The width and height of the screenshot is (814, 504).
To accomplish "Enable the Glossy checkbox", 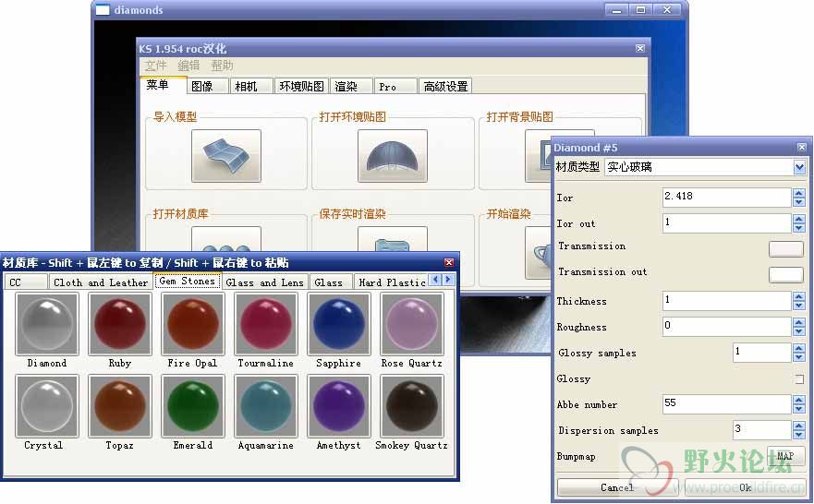I will coord(799,379).
